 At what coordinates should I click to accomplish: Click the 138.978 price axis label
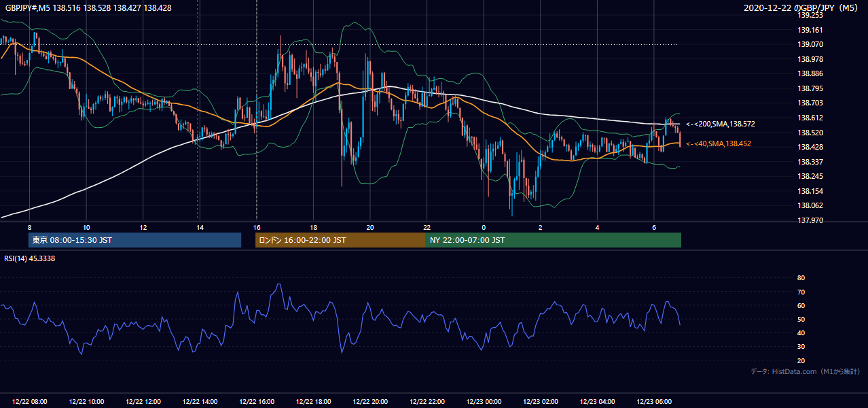pyautogui.click(x=810, y=59)
